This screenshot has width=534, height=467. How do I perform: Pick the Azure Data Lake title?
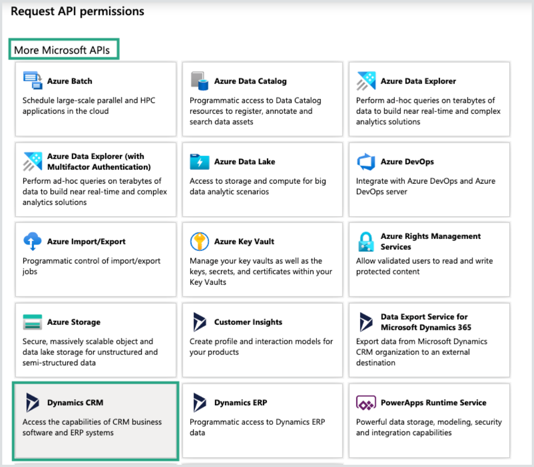point(245,161)
